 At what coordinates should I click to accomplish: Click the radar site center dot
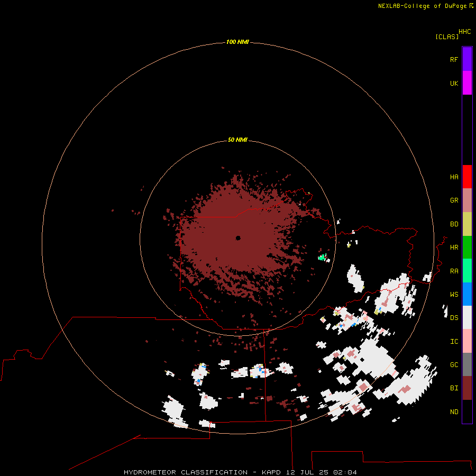(x=238, y=238)
